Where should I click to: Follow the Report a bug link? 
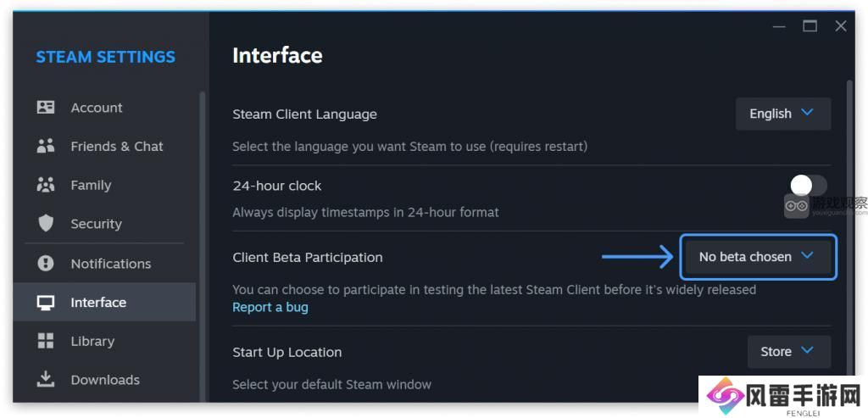tap(270, 307)
